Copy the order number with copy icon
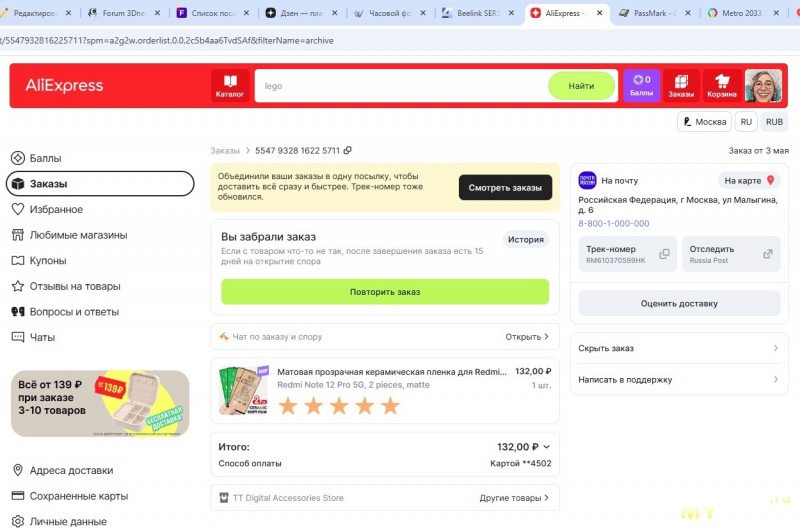800x529 pixels. (x=347, y=150)
